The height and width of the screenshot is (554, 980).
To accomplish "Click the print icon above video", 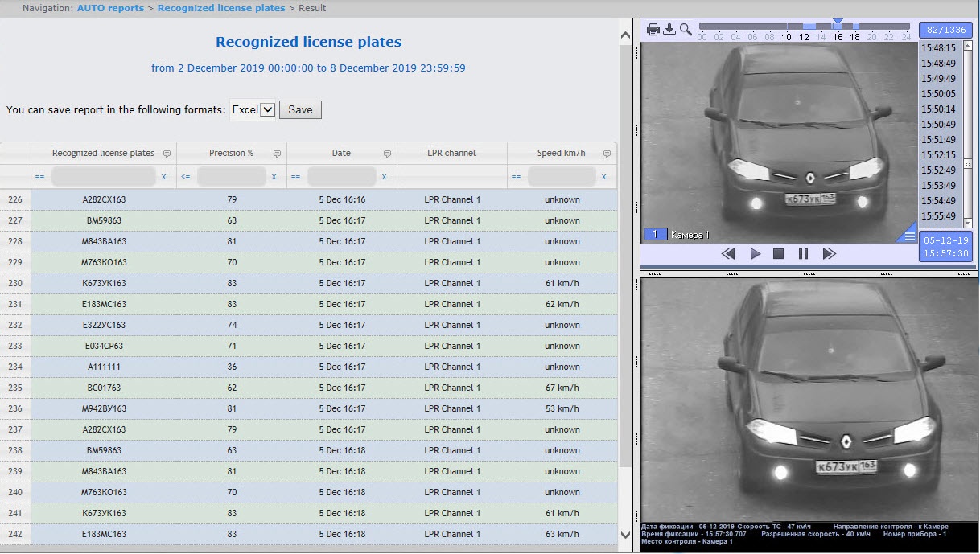I will pos(653,30).
